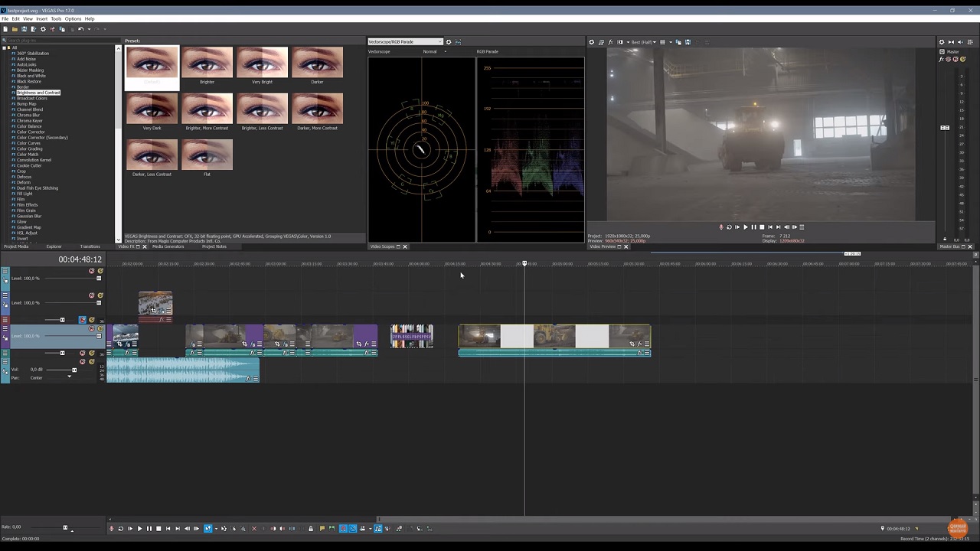Image resolution: width=980 pixels, height=551 pixels.
Task: Click Stop in the timeline transport bar
Action: coord(158,529)
